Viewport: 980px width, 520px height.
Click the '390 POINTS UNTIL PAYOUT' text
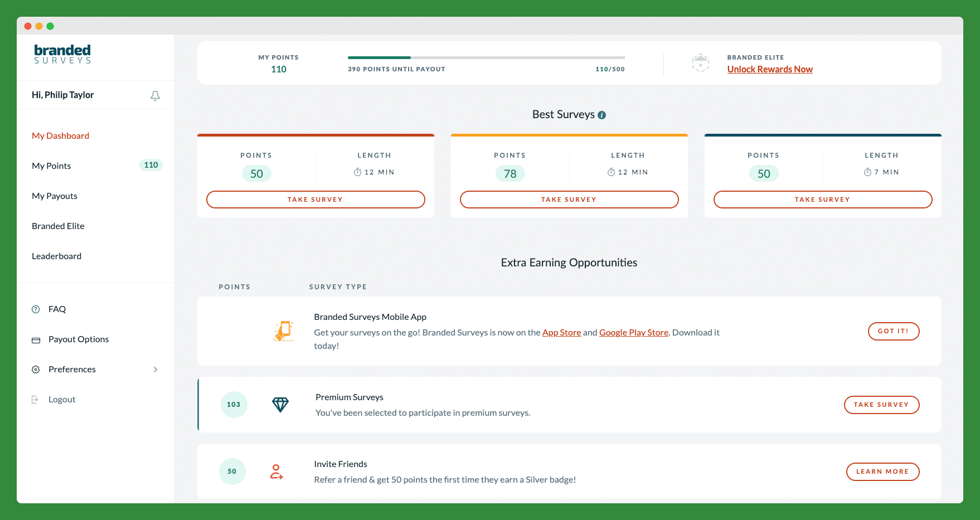pyautogui.click(x=396, y=69)
